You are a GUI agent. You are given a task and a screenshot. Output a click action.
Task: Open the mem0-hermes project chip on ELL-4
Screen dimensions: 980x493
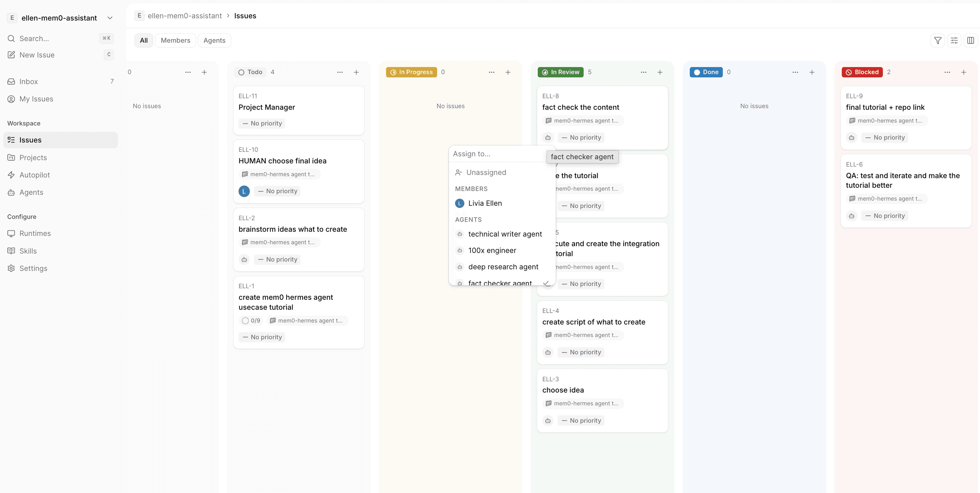(x=582, y=335)
